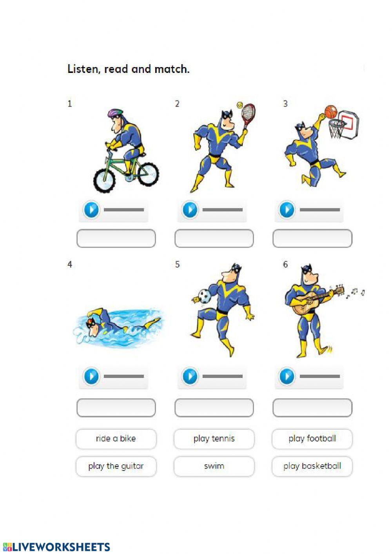Pick the 'play football' word tile
The image size is (392, 554).
click(x=312, y=439)
